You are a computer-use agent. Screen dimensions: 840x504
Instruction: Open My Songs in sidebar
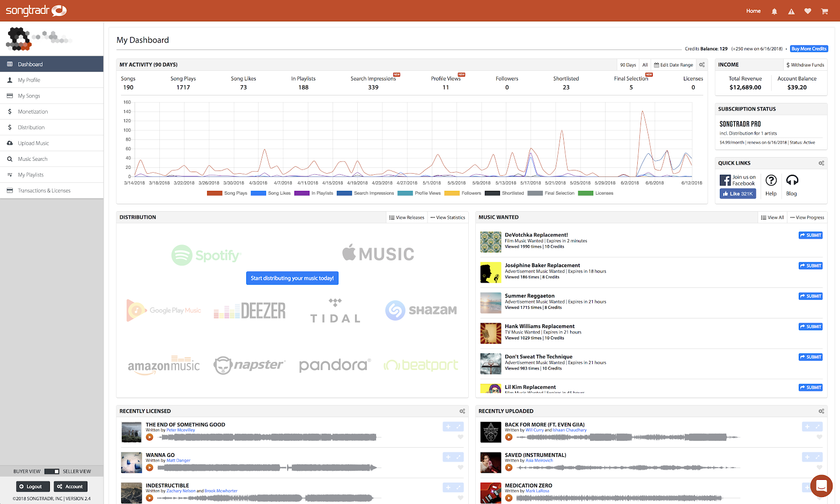(51, 96)
